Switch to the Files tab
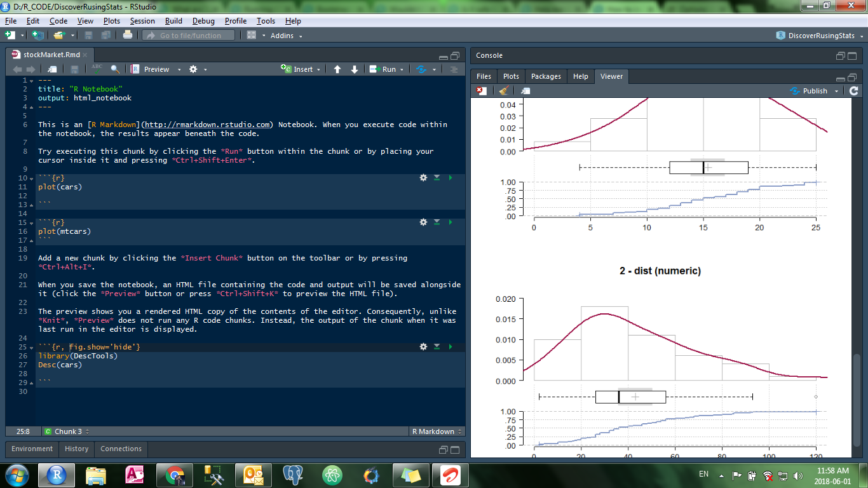The image size is (868, 488). click(484, 76)
